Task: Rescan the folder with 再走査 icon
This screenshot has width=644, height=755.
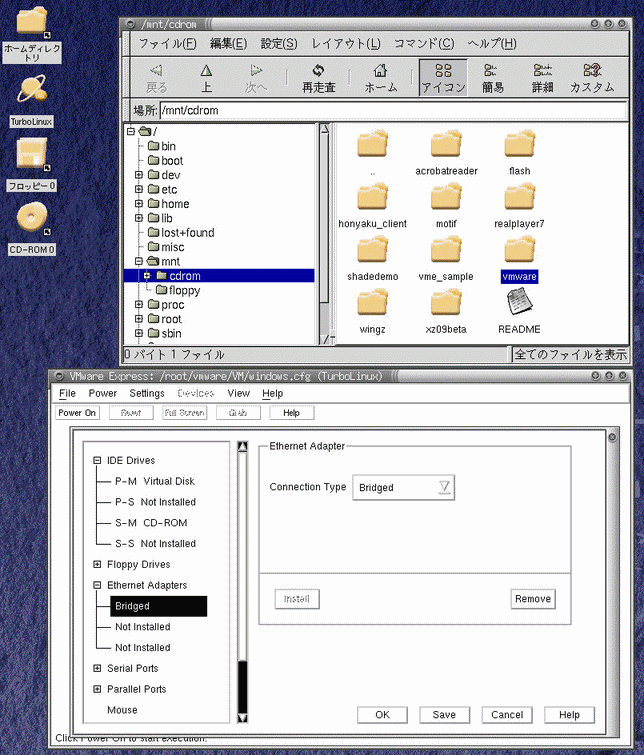Action: tap(318, 78)
